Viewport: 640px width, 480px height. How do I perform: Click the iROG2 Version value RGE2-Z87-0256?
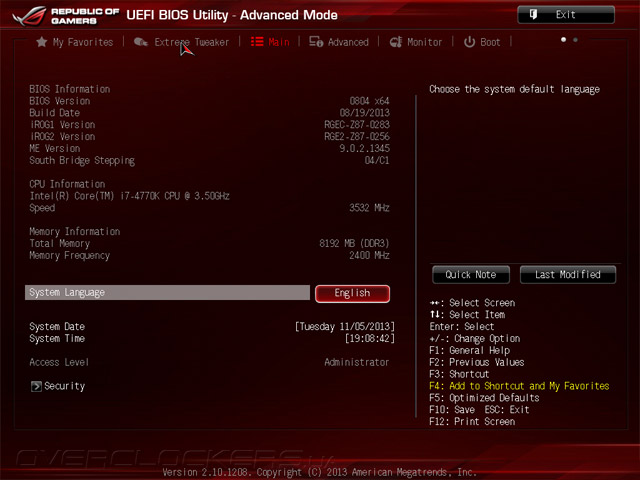(x=357, y=136)
